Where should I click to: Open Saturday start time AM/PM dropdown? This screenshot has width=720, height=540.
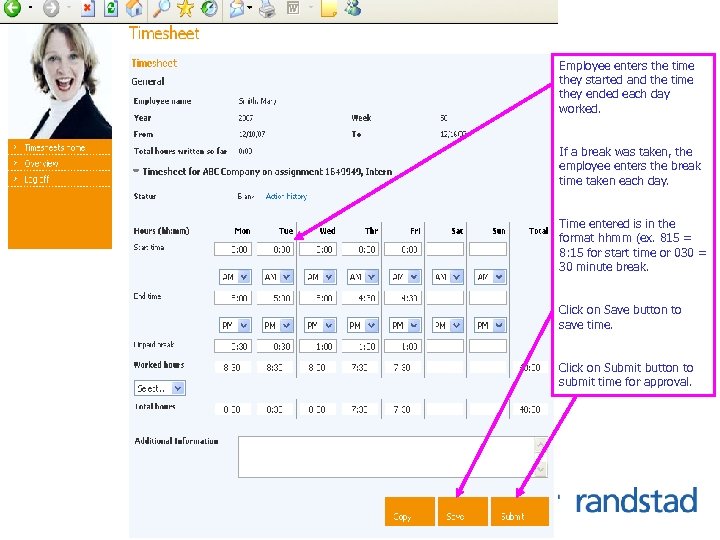coord(447,277)
